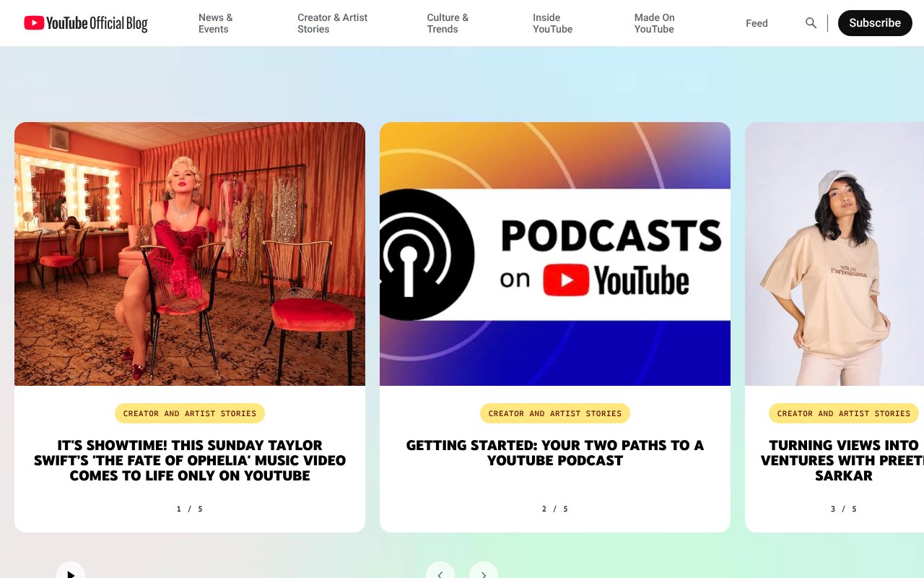Click the Subscribe button
Screen dimensions: 924x578
[874, 23]
